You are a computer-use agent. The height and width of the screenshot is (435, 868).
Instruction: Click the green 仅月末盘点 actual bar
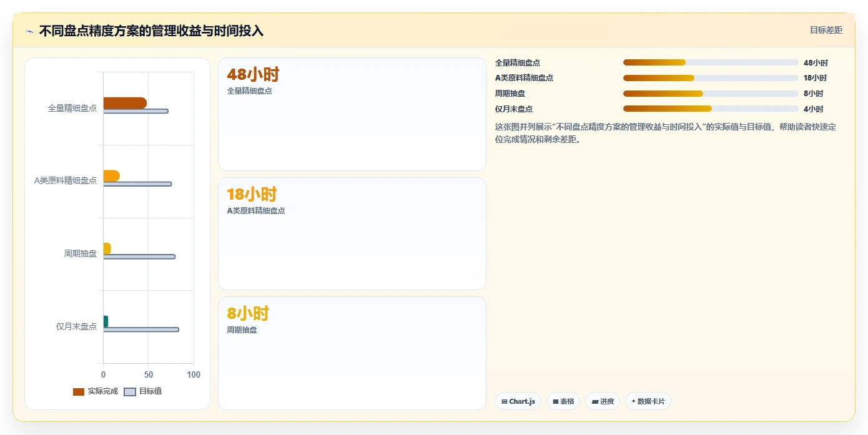coord(106,321)
